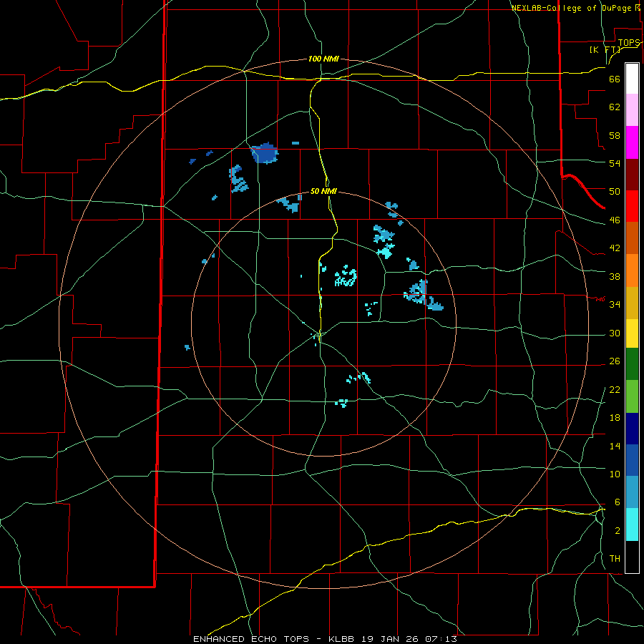Click the large dark blue echo blob
This screenshot has height=644, width=644.
pyautogui.click(x=265, y=153)
